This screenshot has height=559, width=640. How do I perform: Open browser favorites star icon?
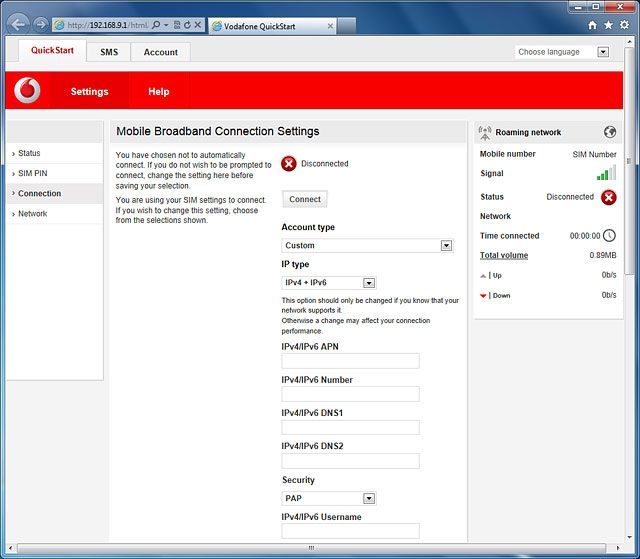point(609,24)
